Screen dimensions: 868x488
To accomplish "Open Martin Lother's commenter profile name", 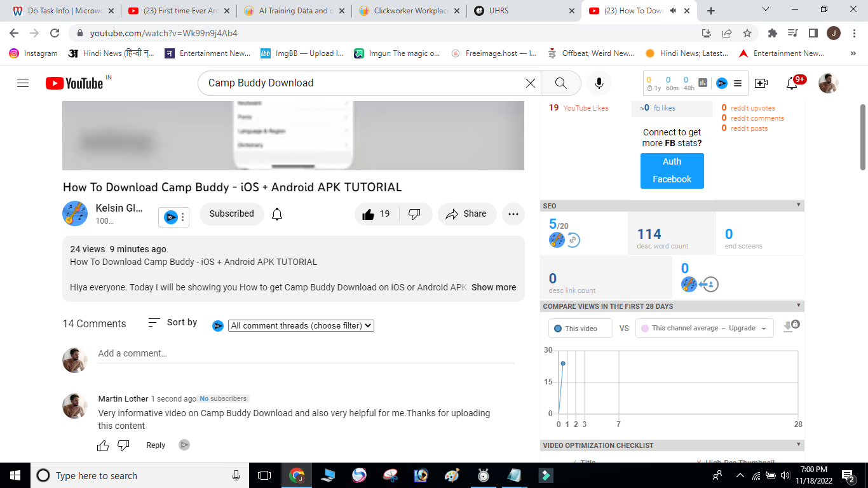I will [x=123, y=399].
